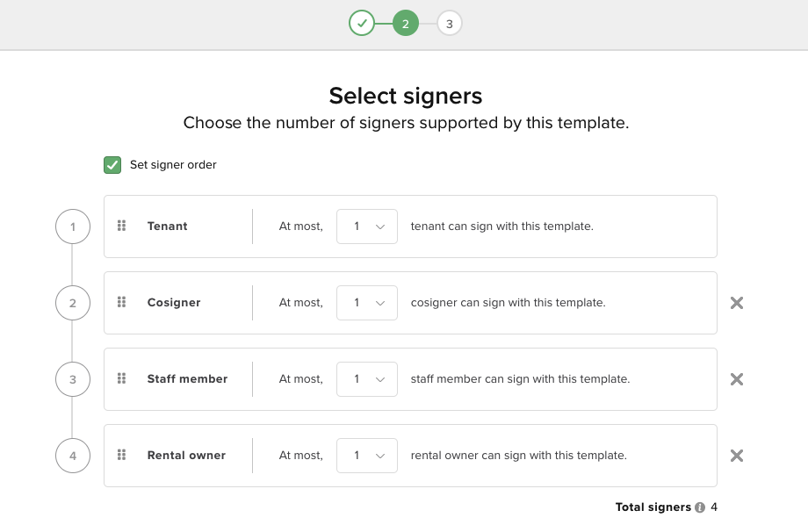Click the Staff member drag handle

click(x=122, y=378)
